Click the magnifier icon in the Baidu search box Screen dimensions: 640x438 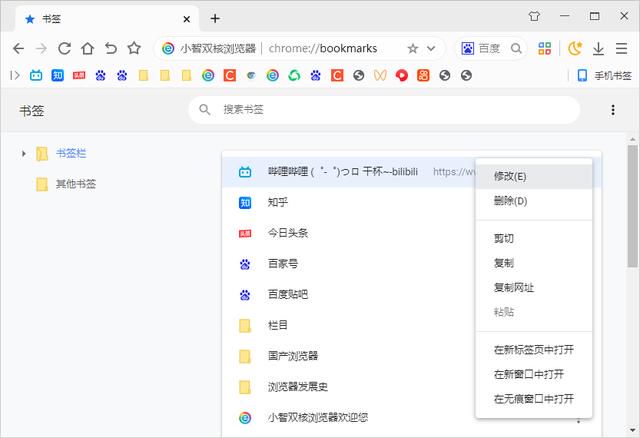coord(516,49)
